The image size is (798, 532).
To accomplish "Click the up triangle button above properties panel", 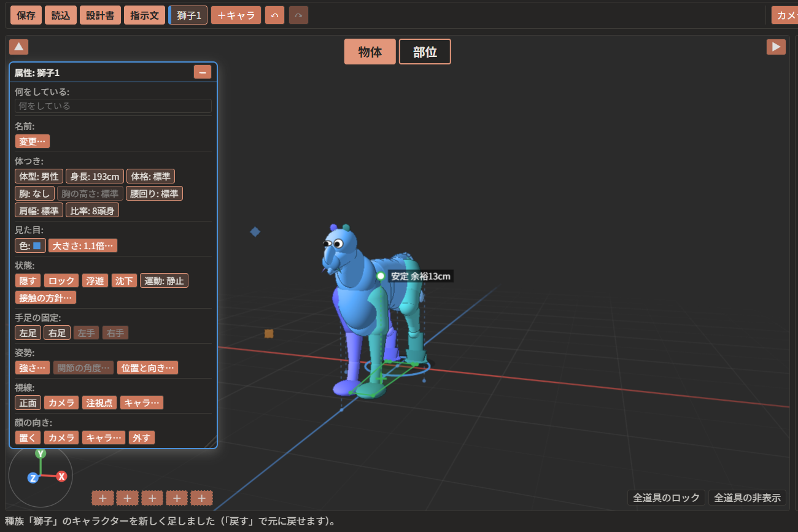I will point(18,47).
